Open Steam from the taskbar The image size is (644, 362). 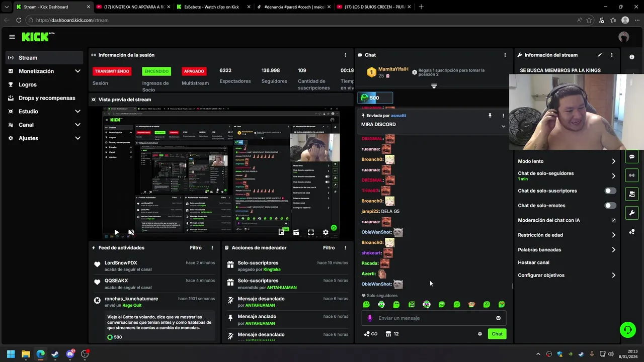tap(55, 354)
